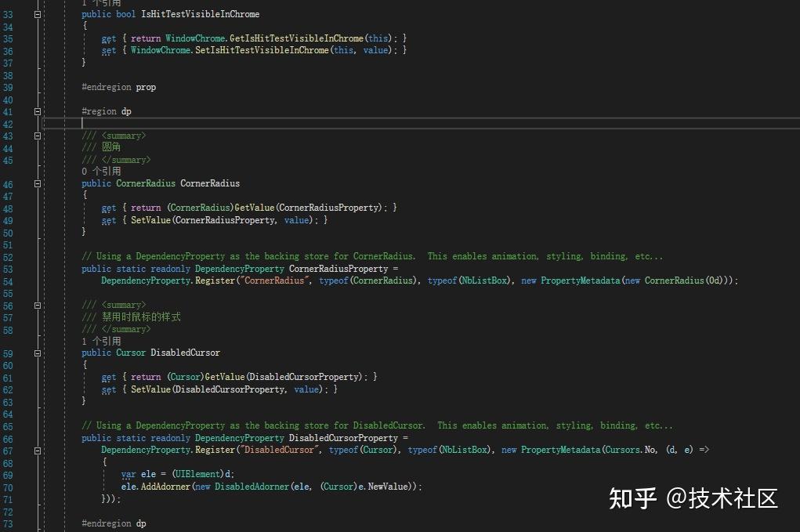
Task: Toggle folding on the DisabledCursorProperty lambda
Action: point(37,450)
